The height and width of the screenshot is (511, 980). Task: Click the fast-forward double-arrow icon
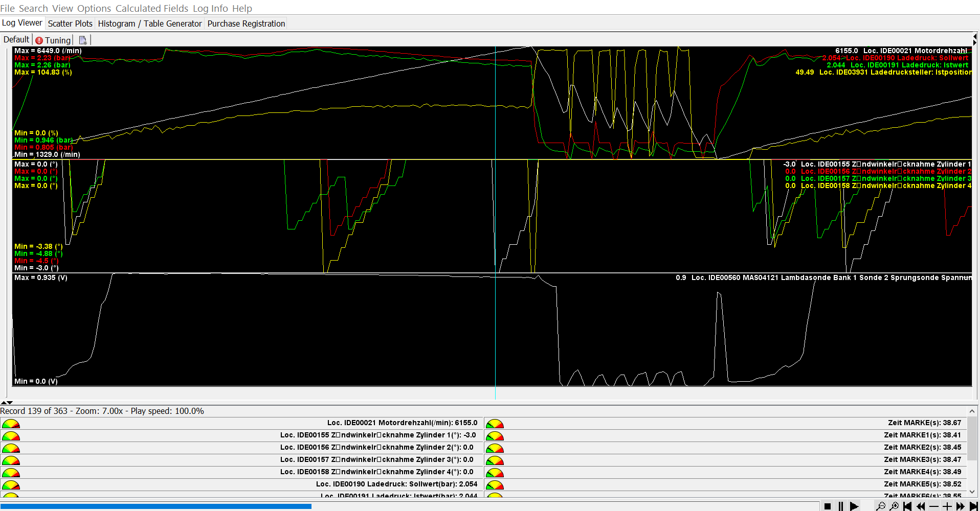click(961, 506)
